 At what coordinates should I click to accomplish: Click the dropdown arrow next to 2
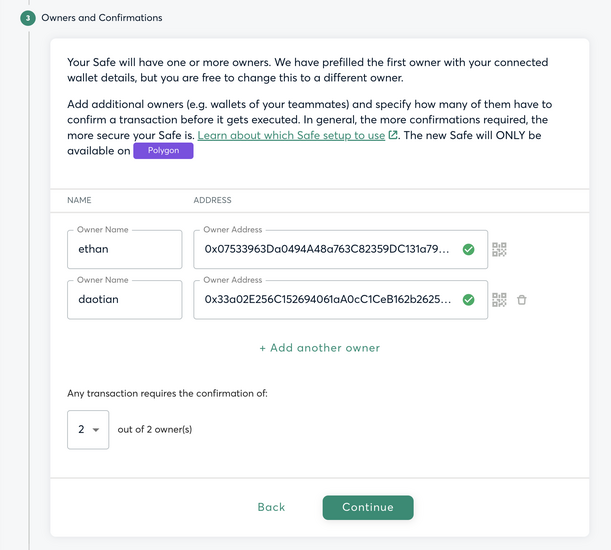click(x=96, y=430)
